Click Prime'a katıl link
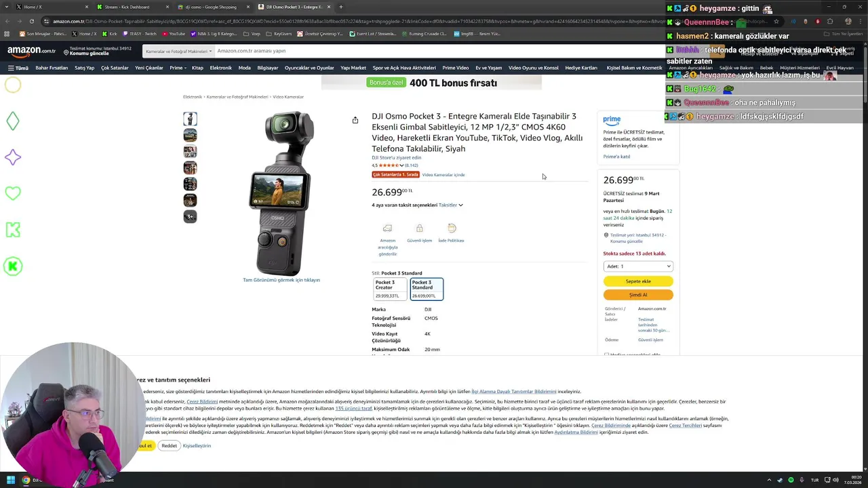 [x=616, y=157]
